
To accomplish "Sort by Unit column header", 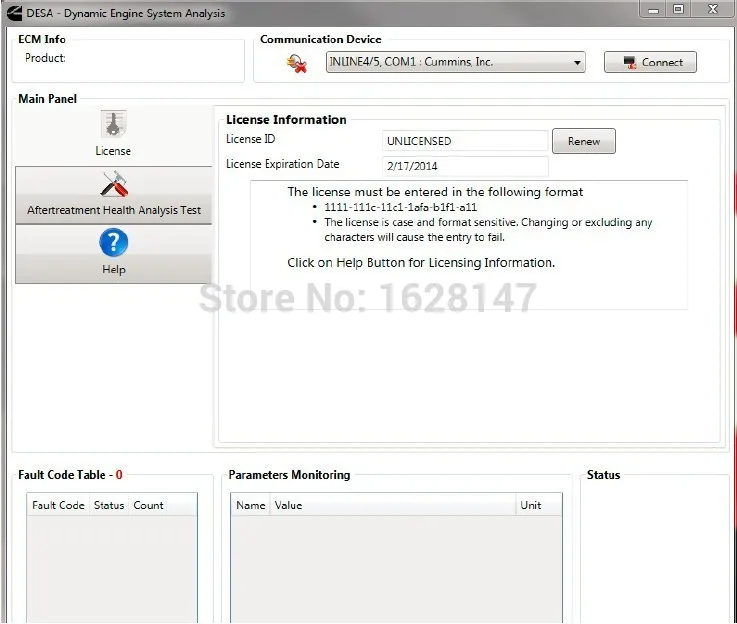I will click(x=539, y=505).
